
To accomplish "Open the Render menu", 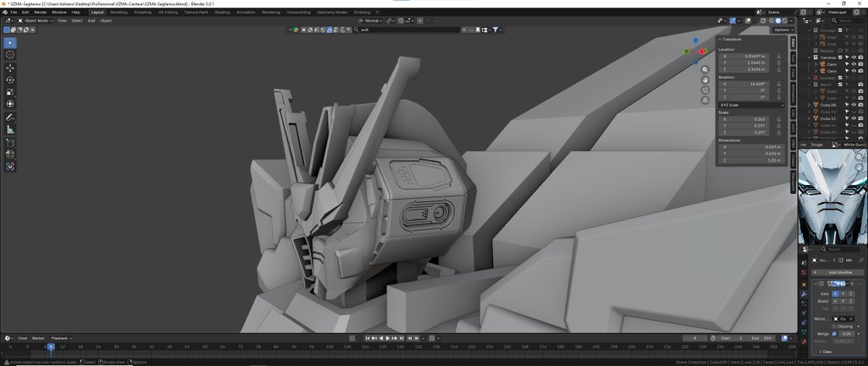I will (41, 12).
